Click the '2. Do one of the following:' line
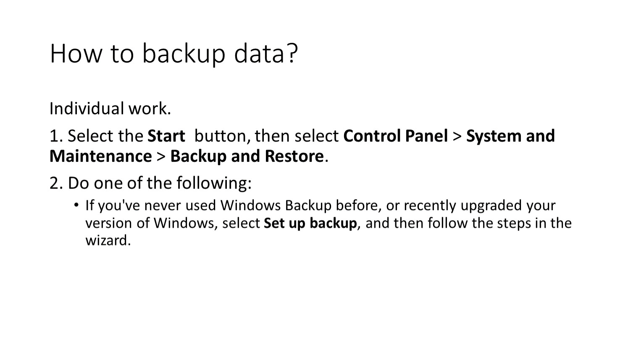Screen dimensions: 644x363 [150, 183]
